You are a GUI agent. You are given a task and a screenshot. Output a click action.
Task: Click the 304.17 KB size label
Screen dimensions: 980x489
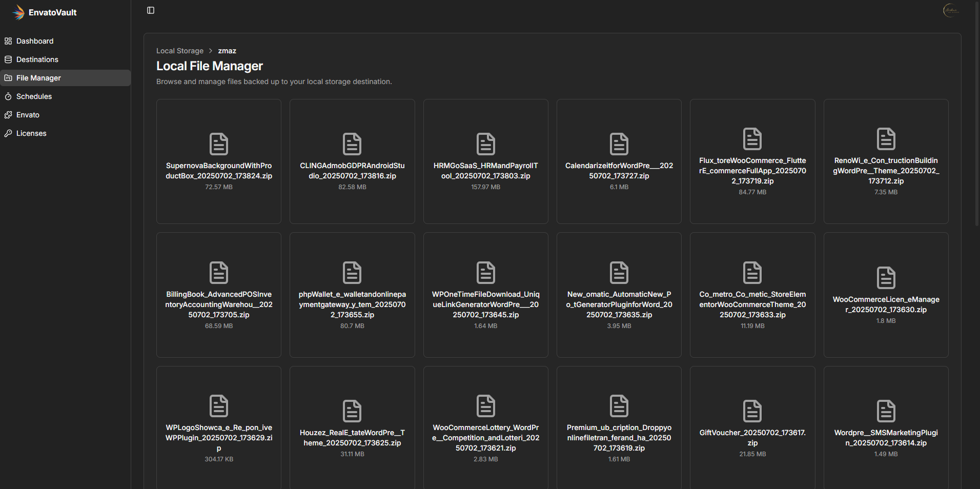pos(219,459)
